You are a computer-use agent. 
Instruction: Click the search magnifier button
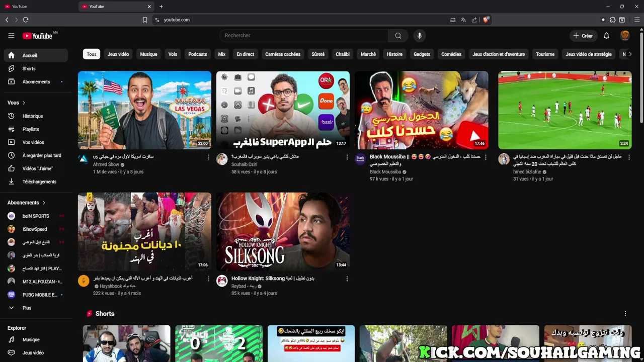pos(398,36)
